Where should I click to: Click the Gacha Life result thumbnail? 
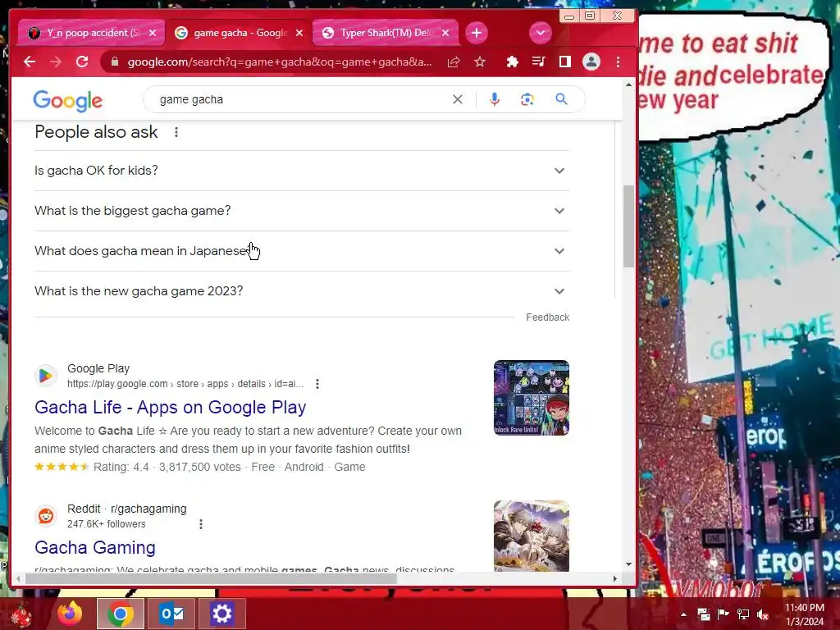[532, 398]
